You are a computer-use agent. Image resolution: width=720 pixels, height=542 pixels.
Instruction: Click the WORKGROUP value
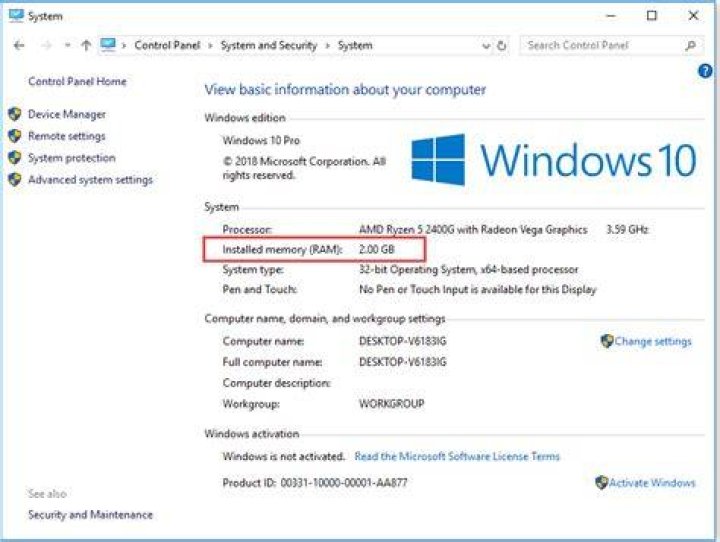tap(391, 404)
